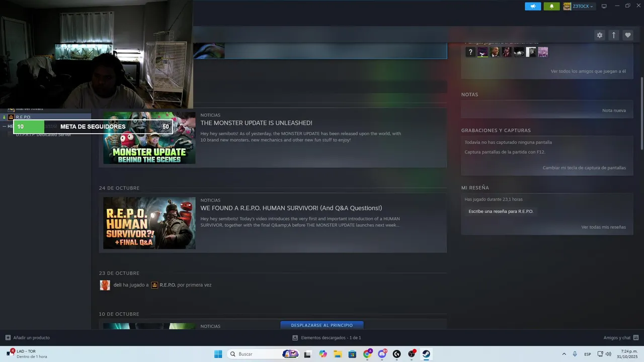The height and width of the screenshot is (362, 644).
Task: Open 'WE FOUND A R.E.P.O. HUMAN SURVIVOR!' title
Action: click(291, 208)
